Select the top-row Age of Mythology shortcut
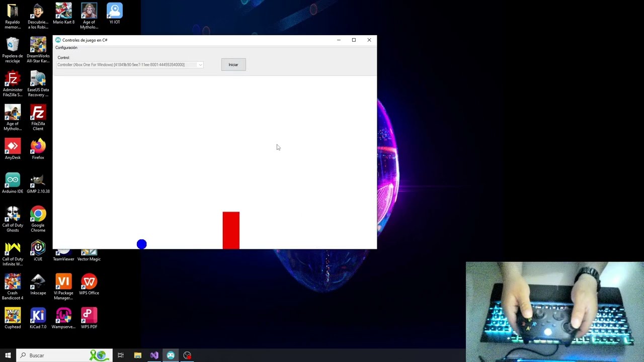The image size is (644, 362). (89, 16)
